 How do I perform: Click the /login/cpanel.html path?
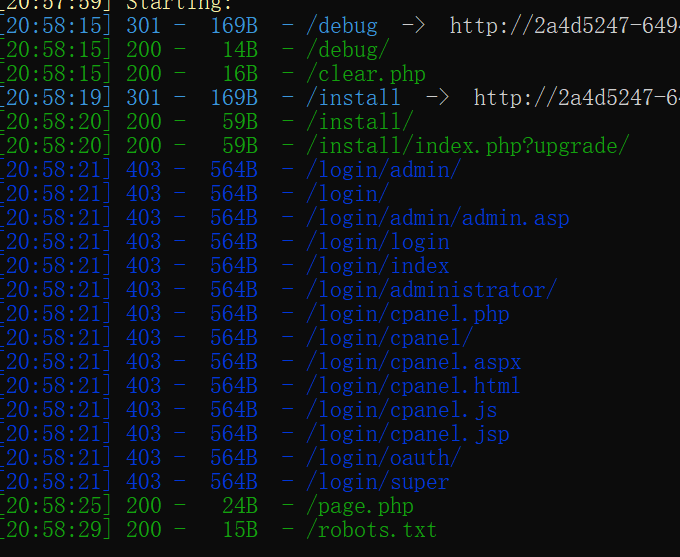point(413,386)
